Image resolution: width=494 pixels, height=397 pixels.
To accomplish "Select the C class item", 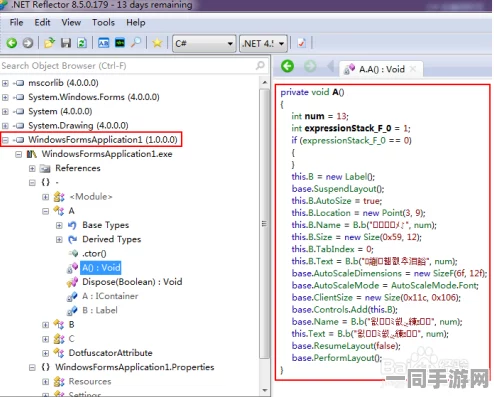I will (x=71, y=339).
